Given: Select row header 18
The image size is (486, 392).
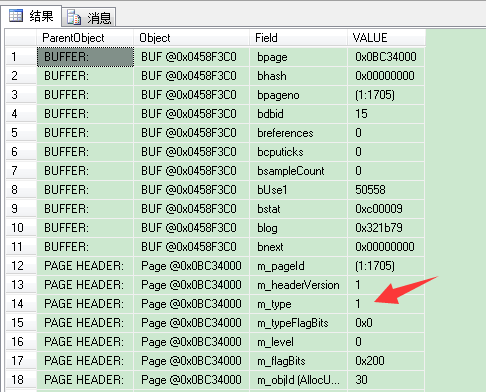Looking at the screenshot, I should pyautogui.click(x=21, y=380).
